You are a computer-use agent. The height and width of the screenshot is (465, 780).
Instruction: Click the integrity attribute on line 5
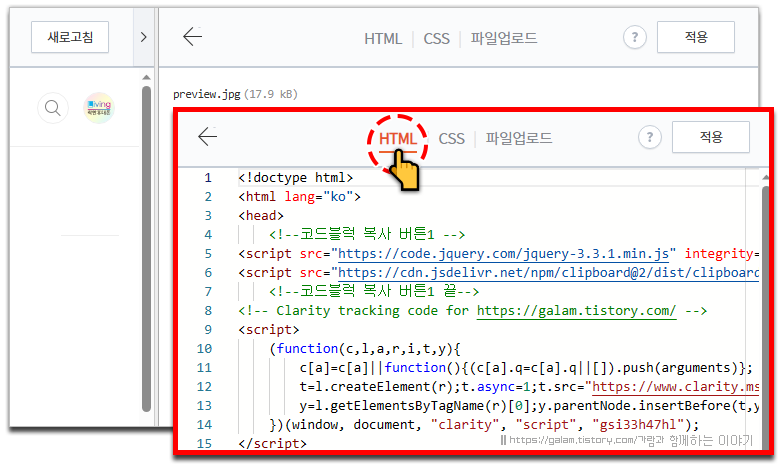click(x=719, y=254)
